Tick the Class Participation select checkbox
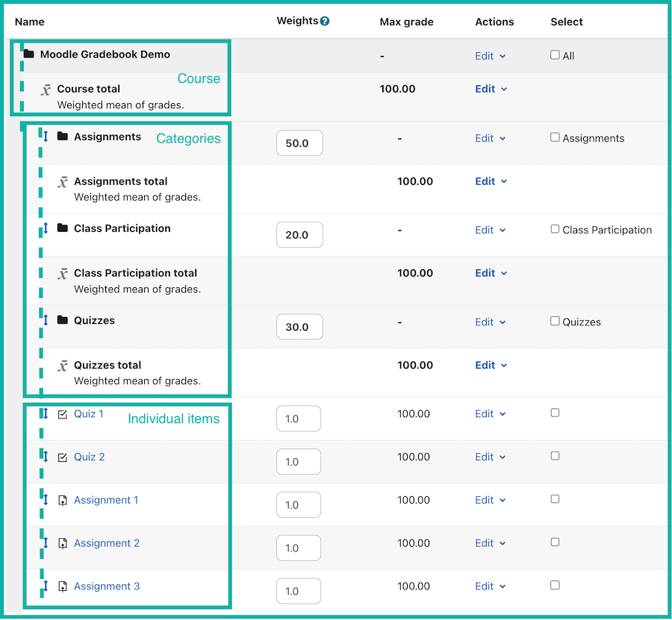Screen dimensions: 672x620 point(555,229)
